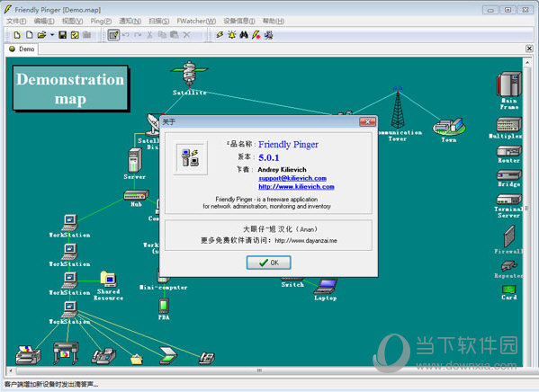539x392 pixels.
Task: Click the http://www.dayanzai.me text
Action: tap(306, 240)
